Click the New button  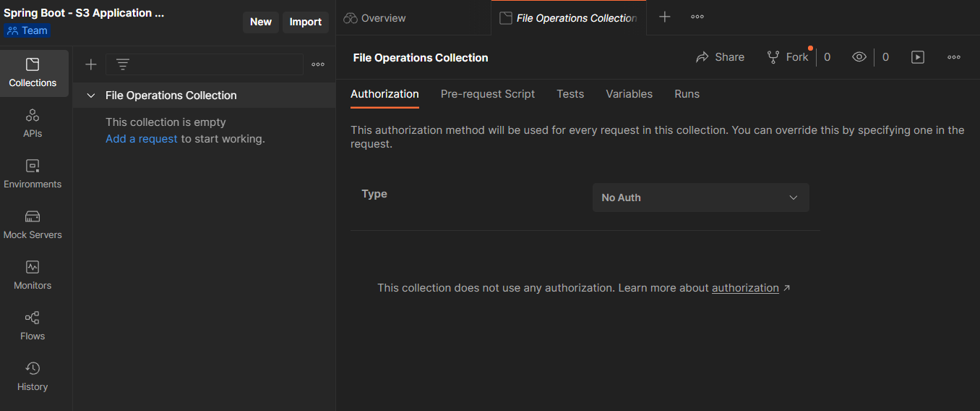tap(261, 22)
